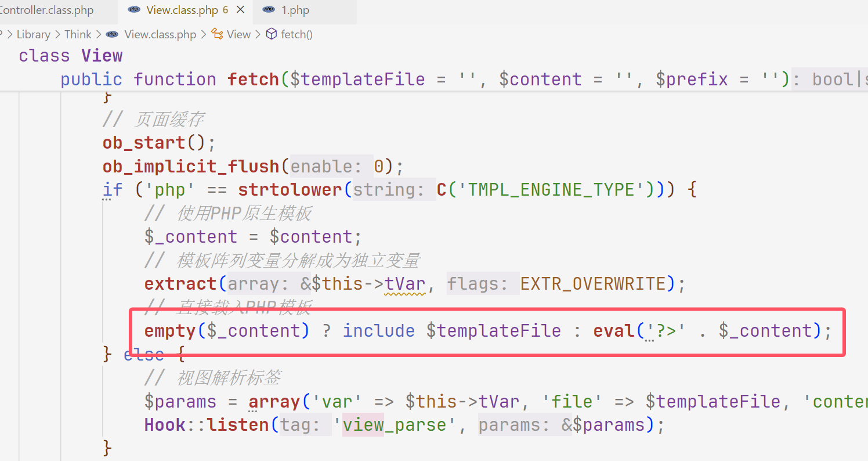Viewport: 868px width, 461px height.
Task: Click the method cube icon beside fetch()
Action: [271, 34]
